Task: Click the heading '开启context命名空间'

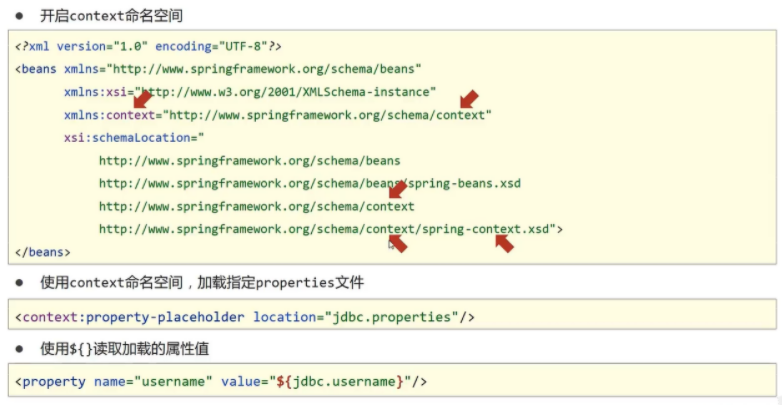Action: (x=111, y=16)
